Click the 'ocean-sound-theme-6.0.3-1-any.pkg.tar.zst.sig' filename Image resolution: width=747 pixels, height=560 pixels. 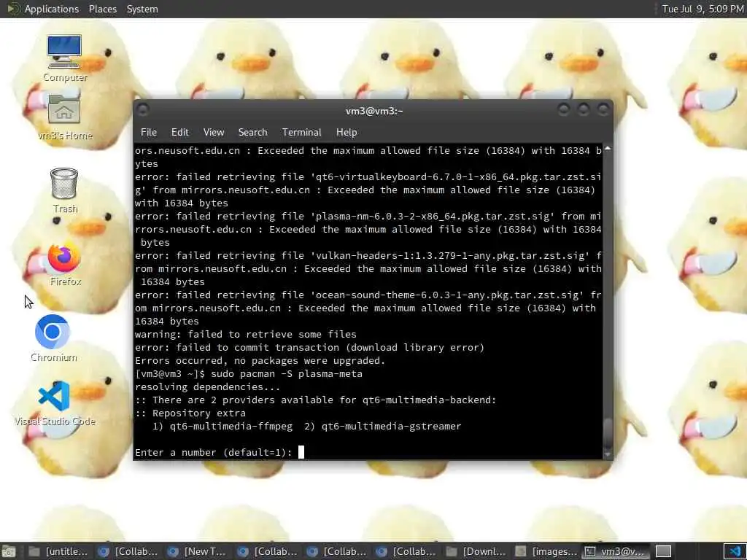click(x=450, y=295)
